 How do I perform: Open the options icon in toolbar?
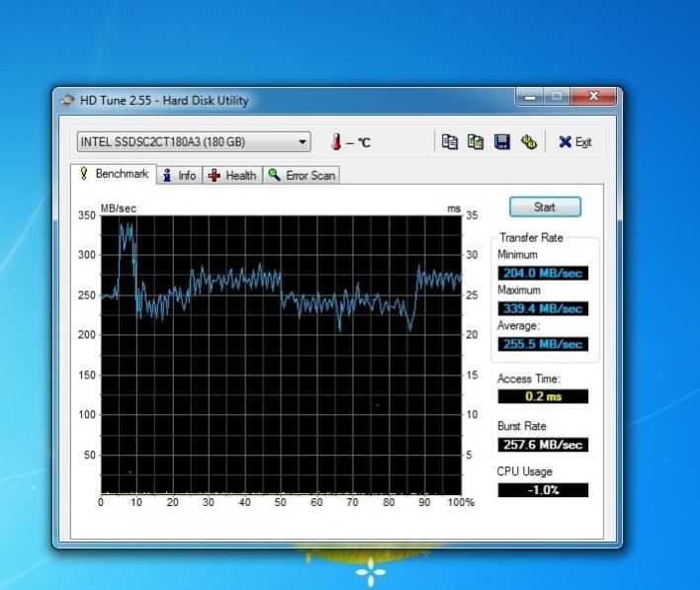(529, 142)
